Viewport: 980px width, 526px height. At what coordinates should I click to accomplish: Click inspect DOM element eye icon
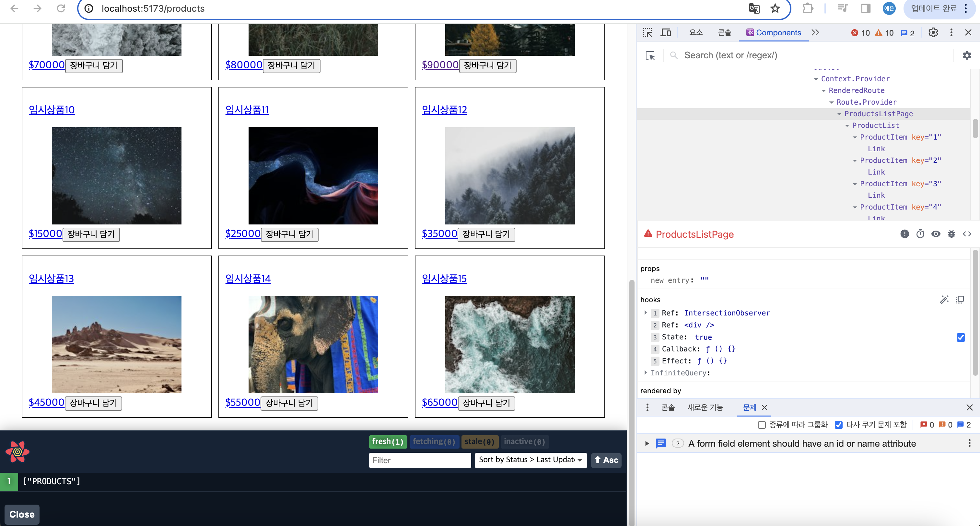point(936,234)
